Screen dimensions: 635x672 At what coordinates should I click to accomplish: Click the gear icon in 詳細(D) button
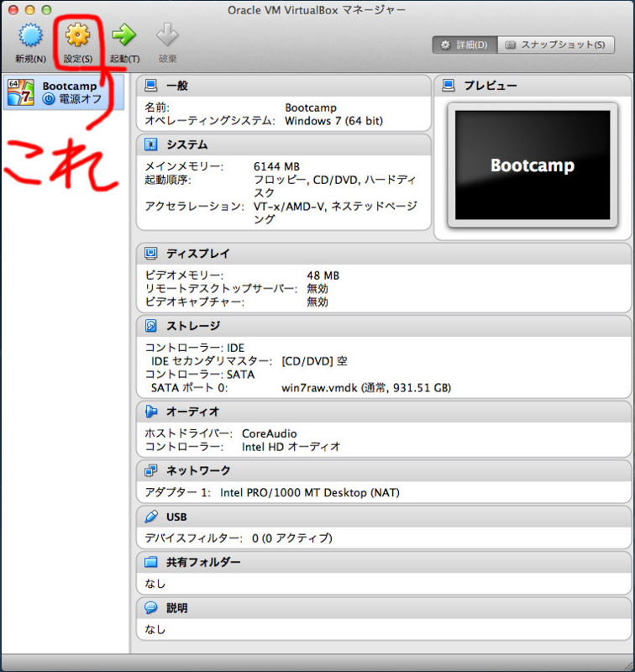pos(446,45)
